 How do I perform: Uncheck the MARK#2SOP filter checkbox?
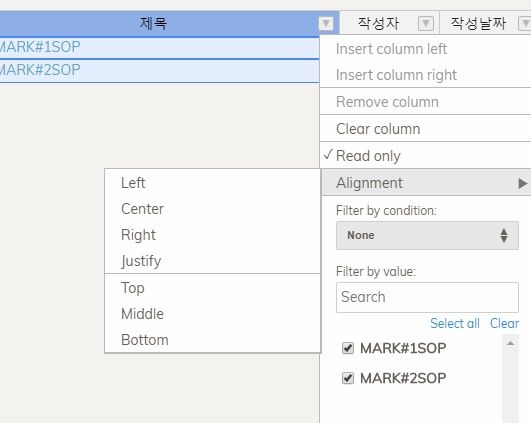348,378
